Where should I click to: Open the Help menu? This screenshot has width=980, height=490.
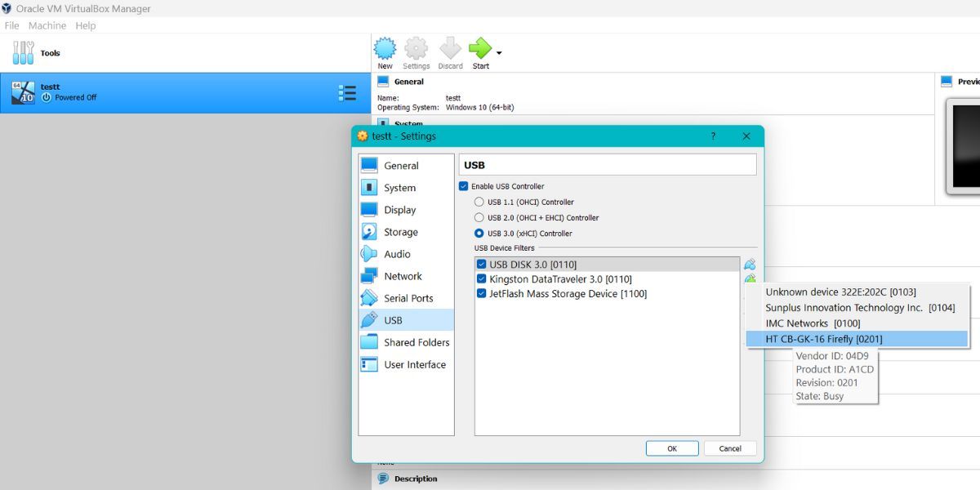point(86,25)
